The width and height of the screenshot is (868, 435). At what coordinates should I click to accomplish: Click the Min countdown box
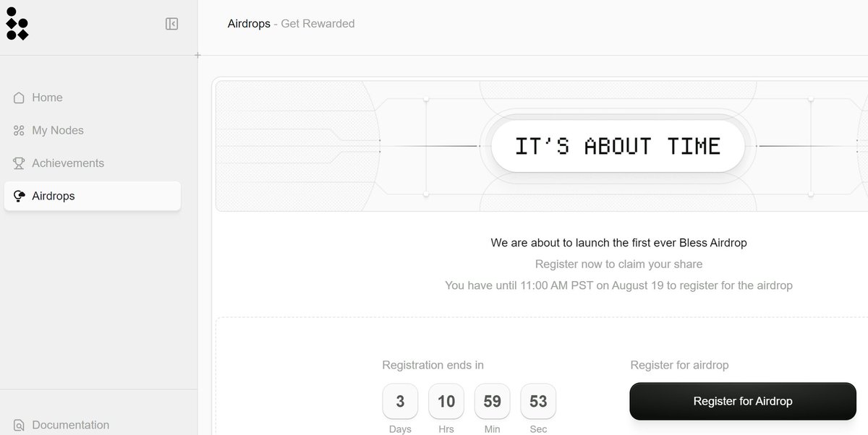(493, 401)
